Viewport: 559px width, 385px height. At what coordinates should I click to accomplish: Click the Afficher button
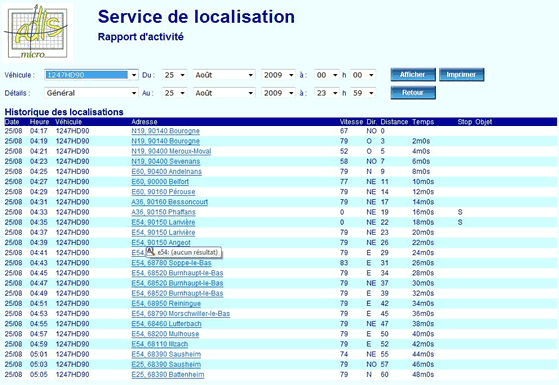[413, 75]
